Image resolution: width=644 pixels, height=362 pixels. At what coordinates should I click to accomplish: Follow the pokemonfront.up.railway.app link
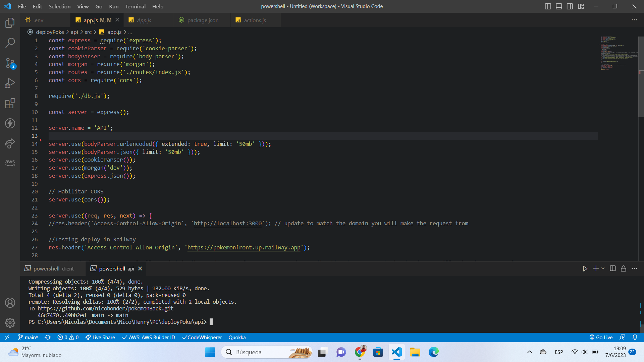coord(244,247)
